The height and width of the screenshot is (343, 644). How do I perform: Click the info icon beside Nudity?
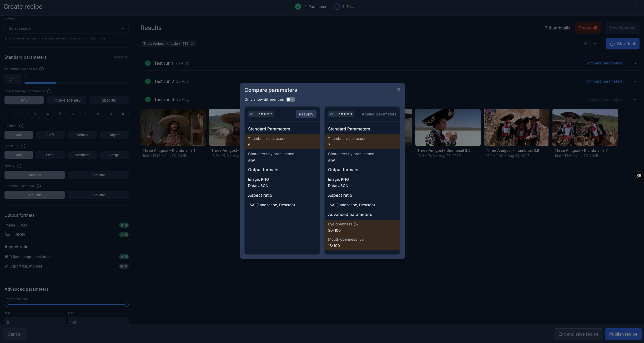19,166
